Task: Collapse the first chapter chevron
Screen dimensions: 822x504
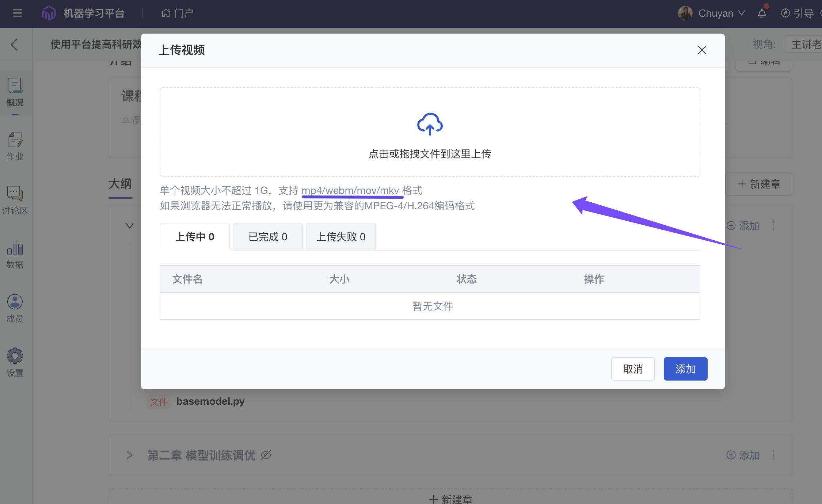Action: 129,226
